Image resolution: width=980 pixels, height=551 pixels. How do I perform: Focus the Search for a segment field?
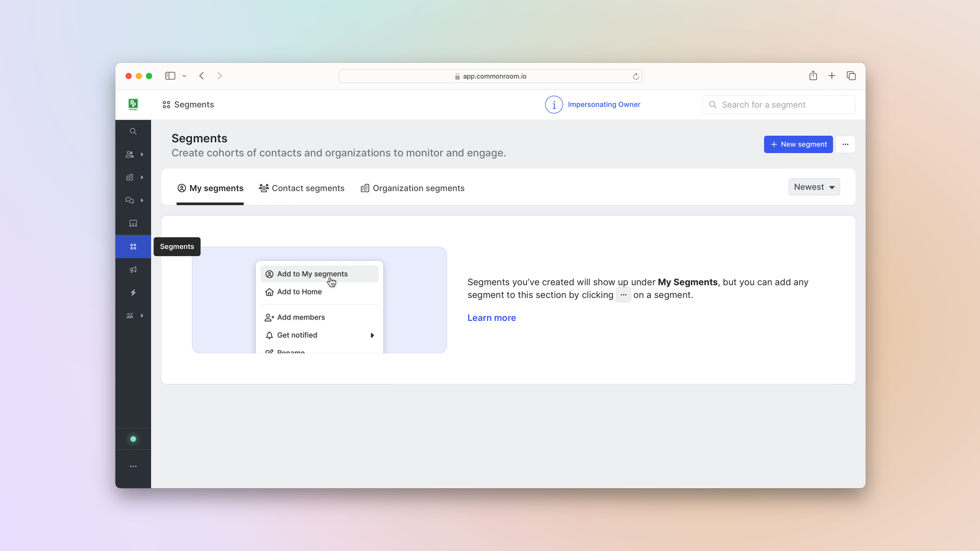(779, 105)
